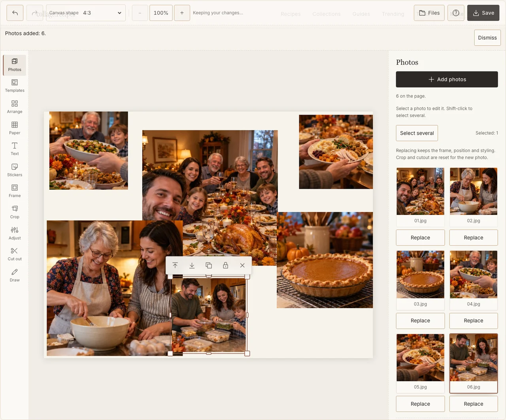
Task: Dismiss the photos added notice
Action: 487,38
